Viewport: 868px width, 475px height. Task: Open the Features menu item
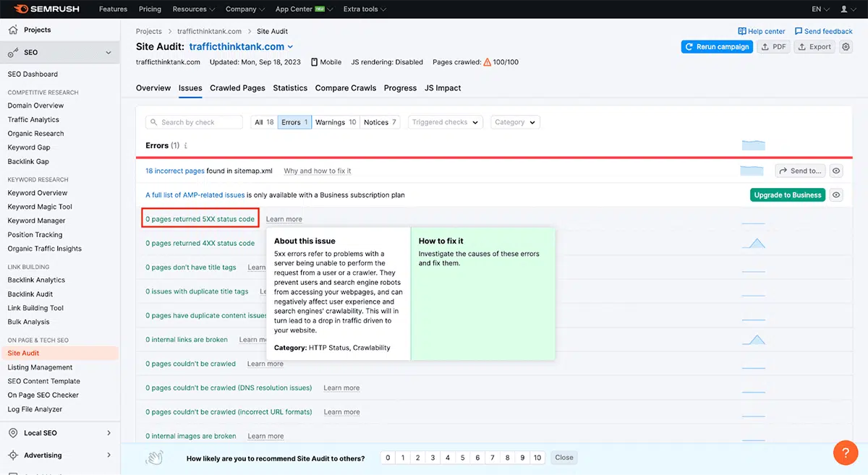point(113,9)
